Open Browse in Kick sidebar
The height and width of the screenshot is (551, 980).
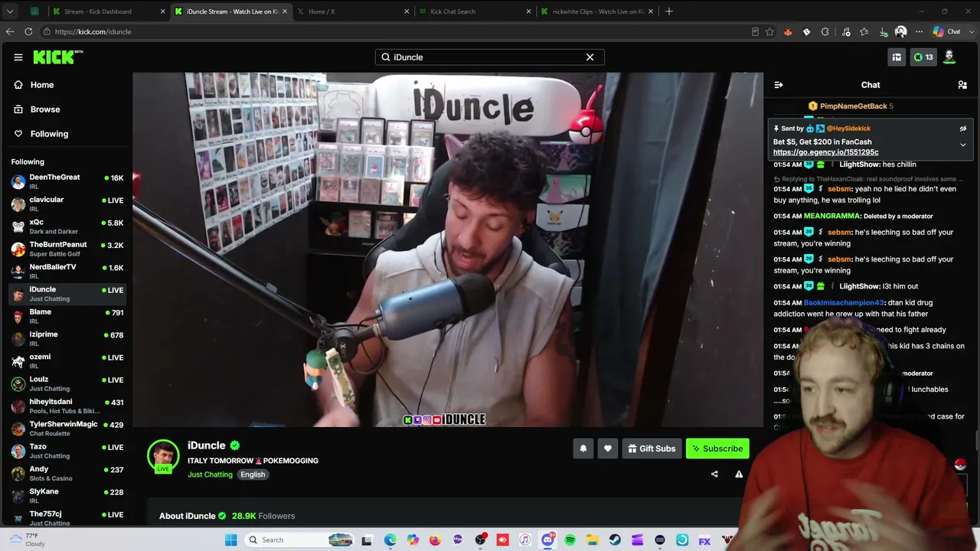[x=45, y=109]
